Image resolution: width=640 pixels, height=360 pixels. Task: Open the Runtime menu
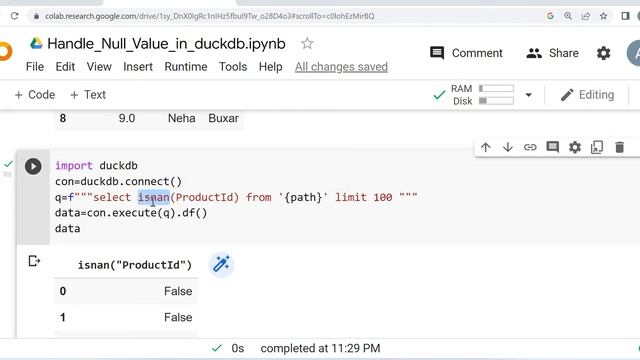coord(186,67)
